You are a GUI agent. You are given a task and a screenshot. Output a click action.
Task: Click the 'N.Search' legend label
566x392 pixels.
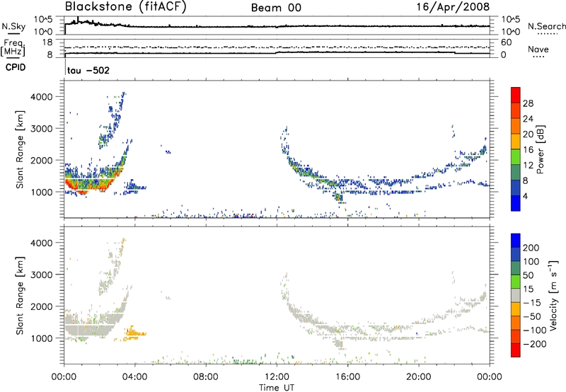pyautogui.click(x=546, y=26)
